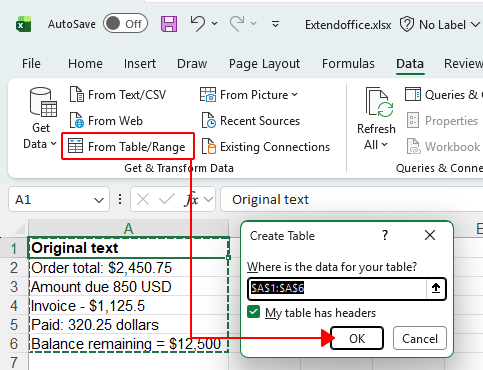483x370 pixels.
Task: Click cell 'Original text'
Action: (x=129, y=248)
